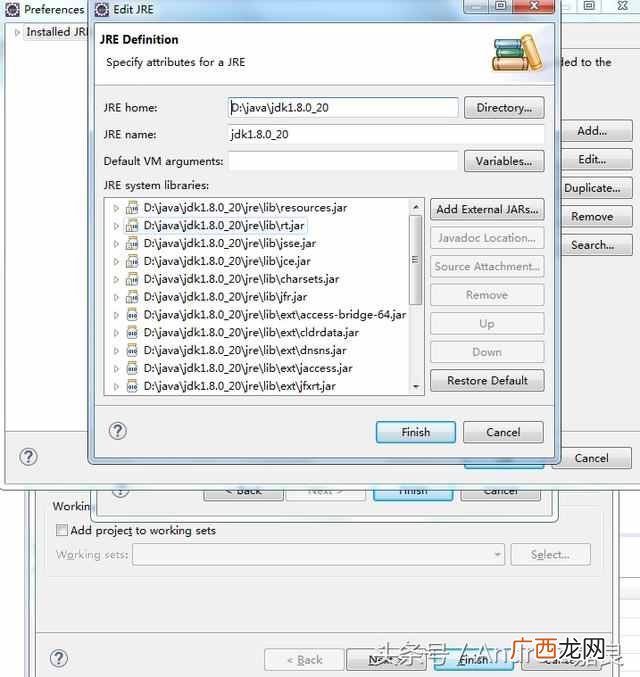Select Installed JREs item in Preferences tree
The height and width of the screenshot is (677, 640).
[57, 32]
